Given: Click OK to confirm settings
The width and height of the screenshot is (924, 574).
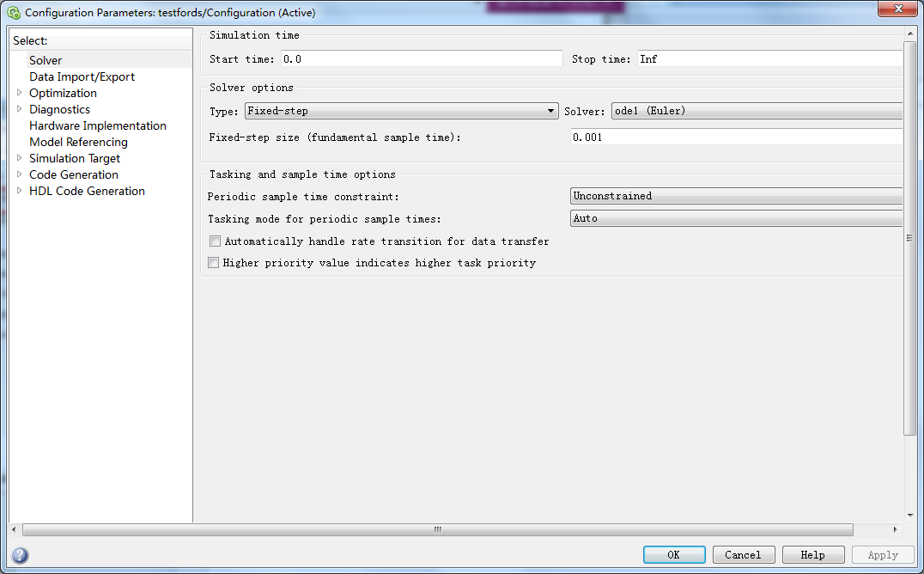Looking at the screenshot, I should (x=674, y=554).
